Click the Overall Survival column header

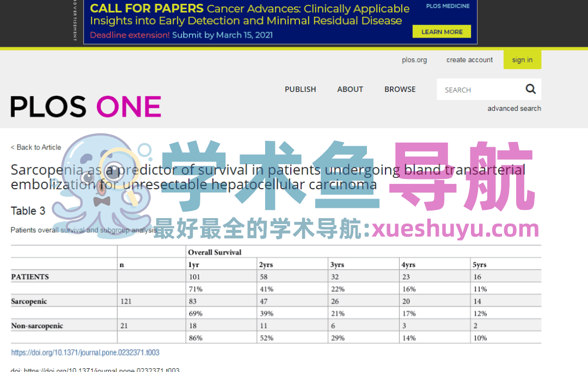click(x=215, y=252)
